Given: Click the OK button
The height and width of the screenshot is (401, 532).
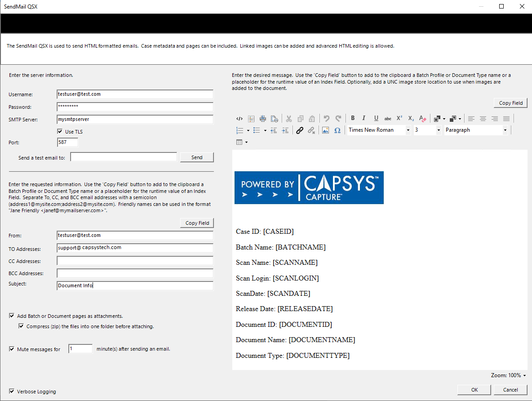Looking at the screenshot, I should 474,390.
